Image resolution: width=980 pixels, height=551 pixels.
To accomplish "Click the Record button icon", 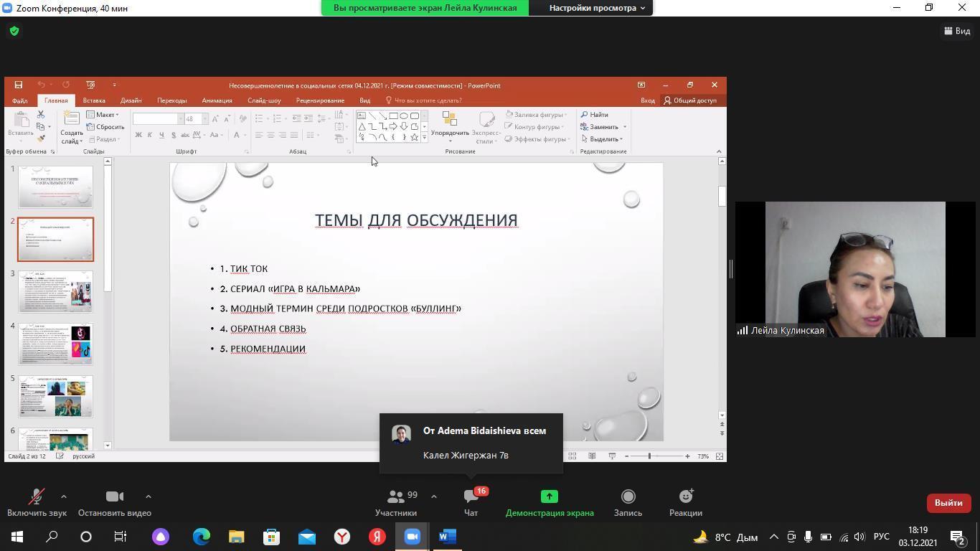I will click(628, 496).
